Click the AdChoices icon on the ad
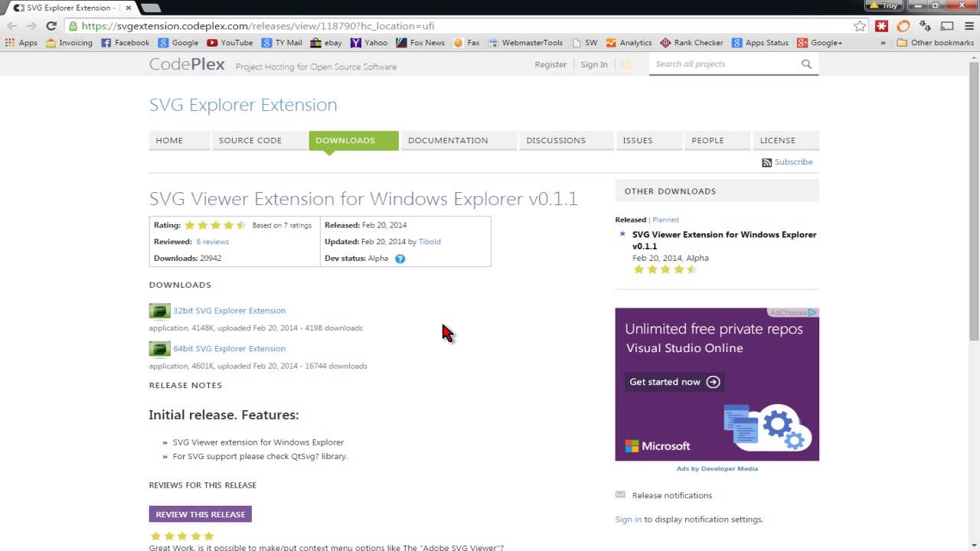 pos(813,312)
